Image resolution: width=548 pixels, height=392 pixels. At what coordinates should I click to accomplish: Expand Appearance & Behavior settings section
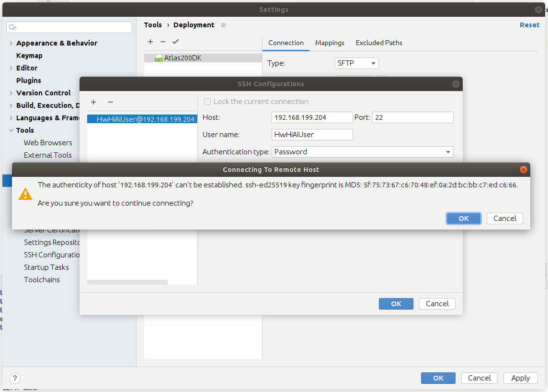pyautogui.click(x=11, y=43)
